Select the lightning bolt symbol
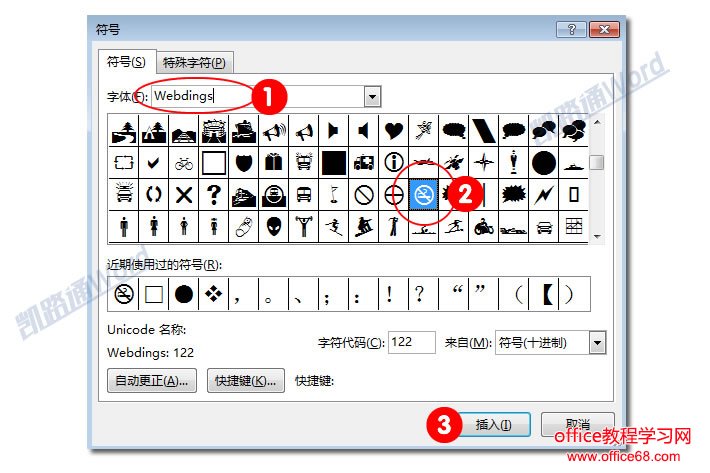This screenshot has width=710, height=473. (543, 195)
